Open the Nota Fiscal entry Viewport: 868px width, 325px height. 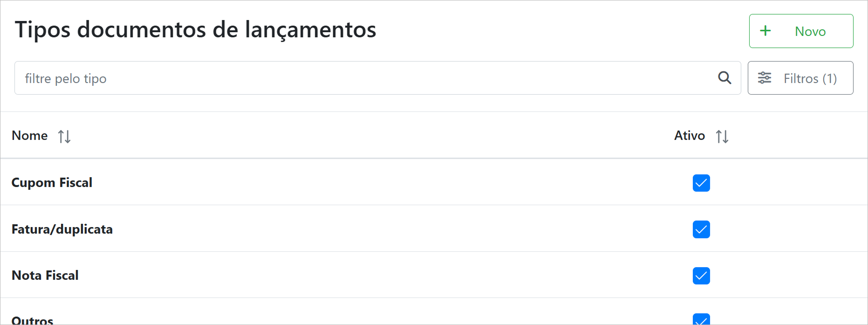point(45,275)
